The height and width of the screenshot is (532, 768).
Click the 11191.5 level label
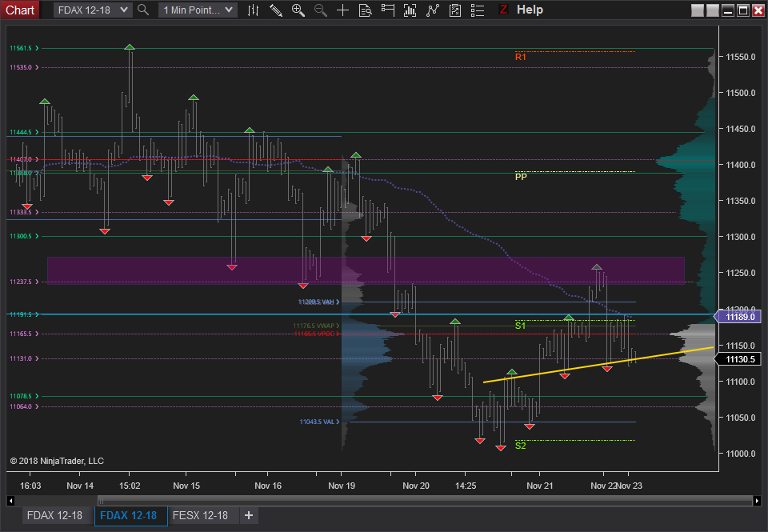[21, 314]
